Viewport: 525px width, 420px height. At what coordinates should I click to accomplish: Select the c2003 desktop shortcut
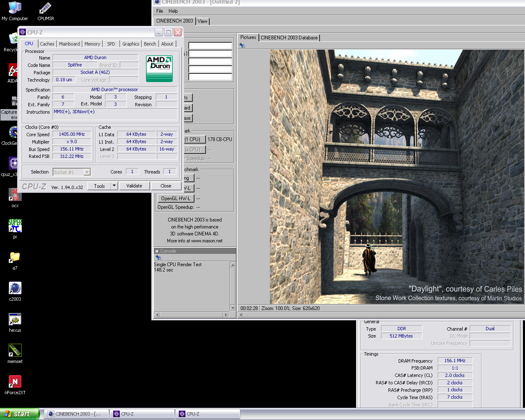pos(15,292)
